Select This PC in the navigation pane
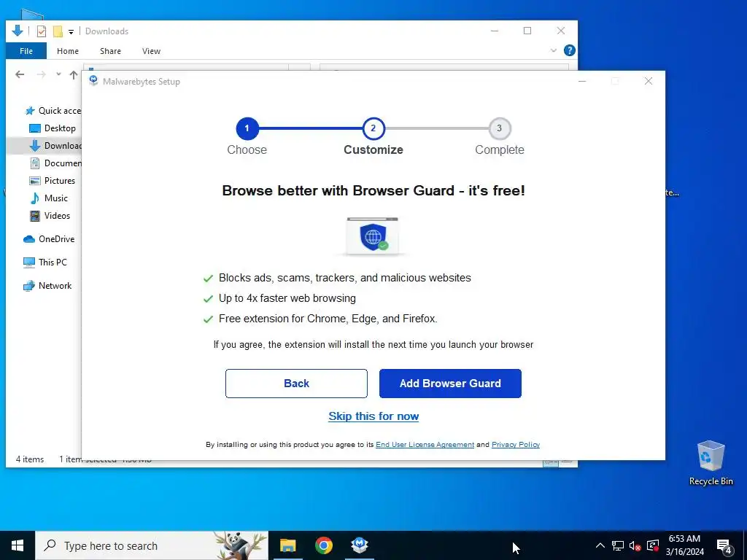The width and height of the screenshot is (747, 560). point(53,262)
